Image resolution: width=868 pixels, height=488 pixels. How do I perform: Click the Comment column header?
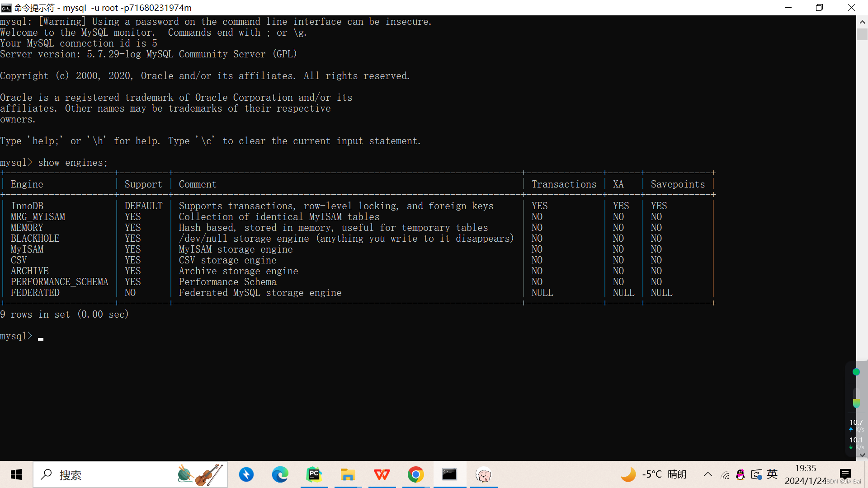(198, 184)
